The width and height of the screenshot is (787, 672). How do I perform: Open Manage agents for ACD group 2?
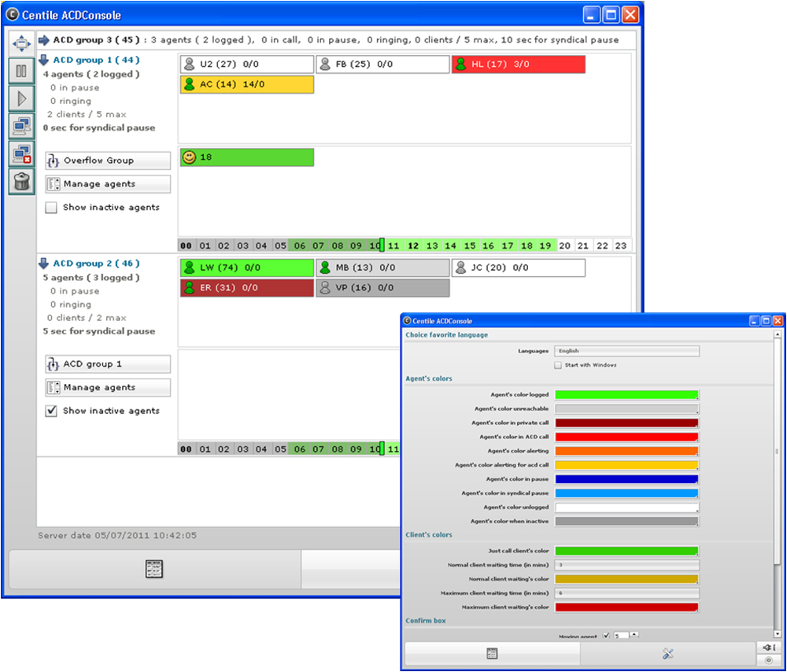[108, 387]
